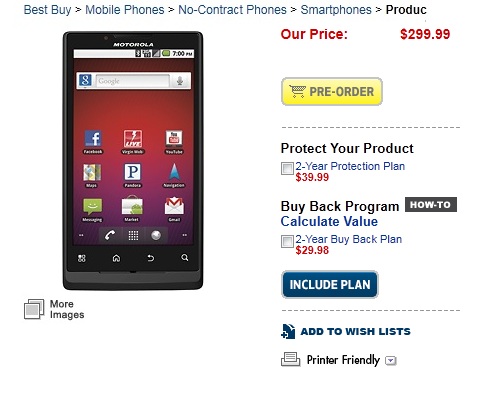The image size is (502, 395).
Task: Click the Pandora icon on phone screen
Action: (x=133, y=172)
